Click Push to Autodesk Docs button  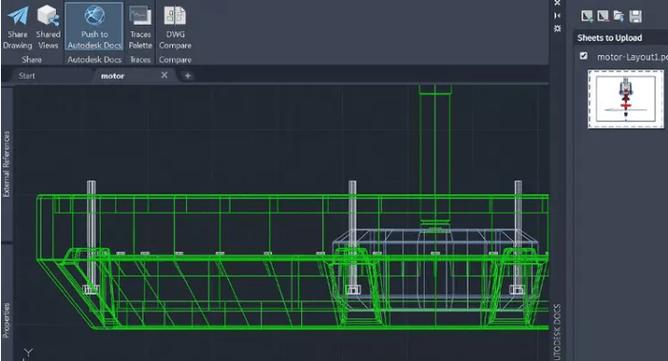pyautogui.click(x=94, y=26)
